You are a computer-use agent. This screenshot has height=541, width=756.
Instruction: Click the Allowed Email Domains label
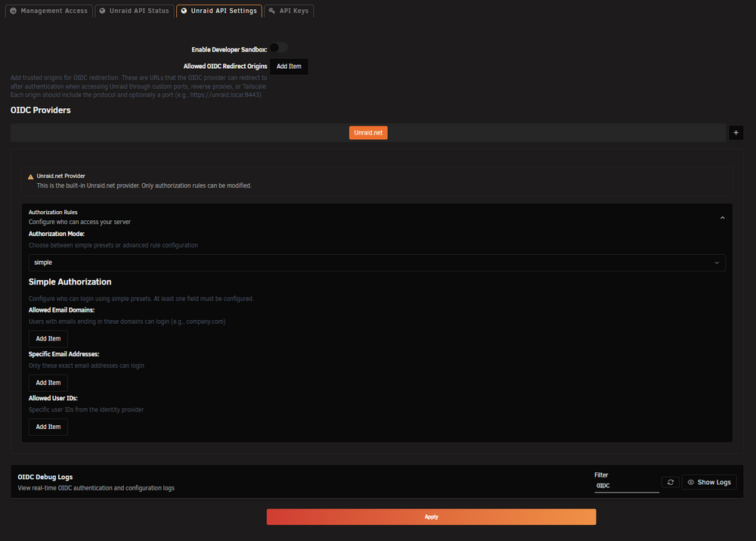(62, 310)
